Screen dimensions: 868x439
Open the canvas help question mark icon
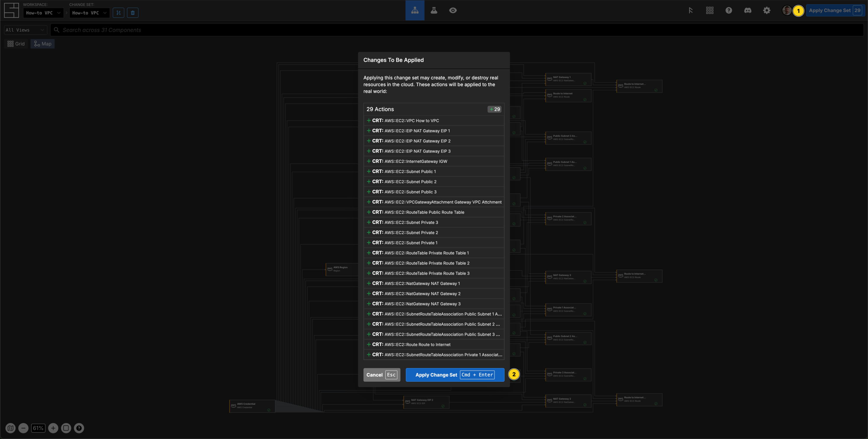pyautogui.click(x=79, y=428)
